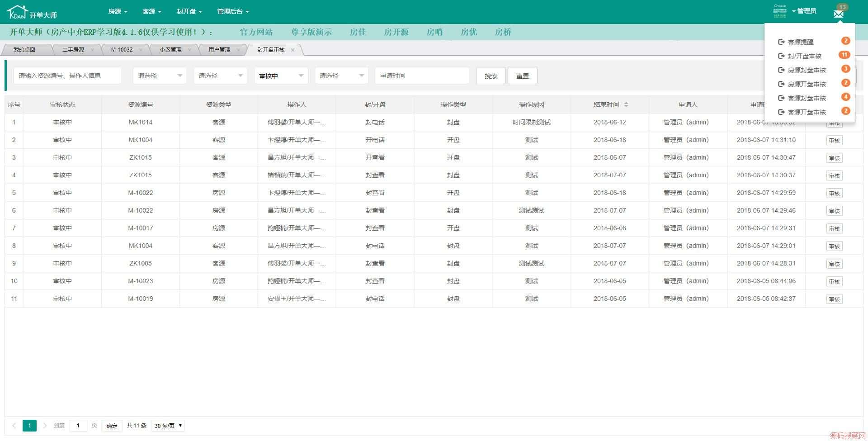Image resolution: width=868 pixels, height=441 pixels.
Task: Close the 二手房源 tab
Action: pyautogui.click(x=92, y=50)
